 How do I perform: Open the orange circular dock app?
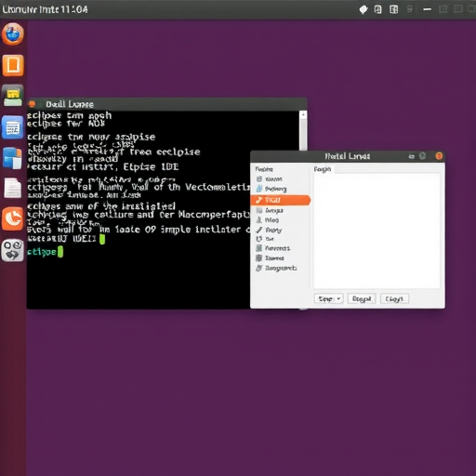pyautogui.click(x=13, y=218)
